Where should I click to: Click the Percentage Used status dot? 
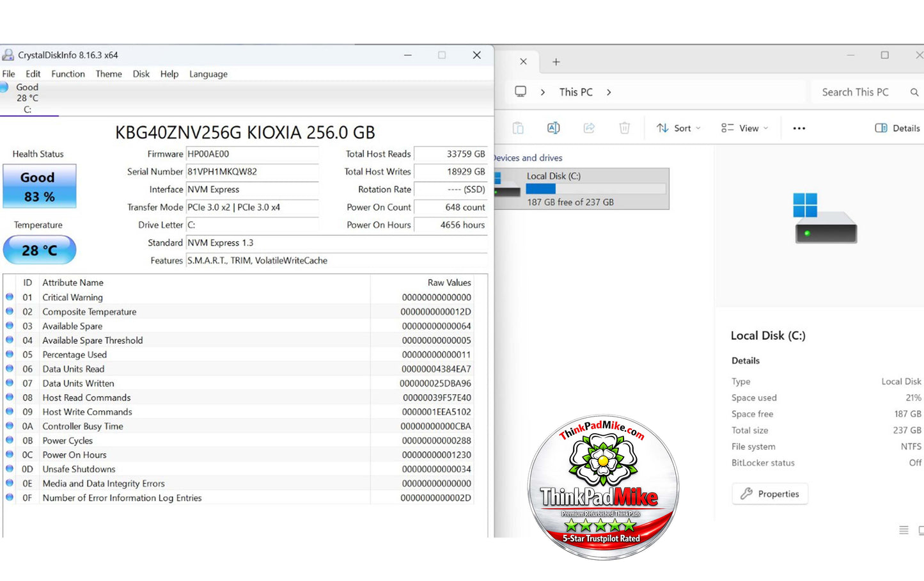click(10, 354)
